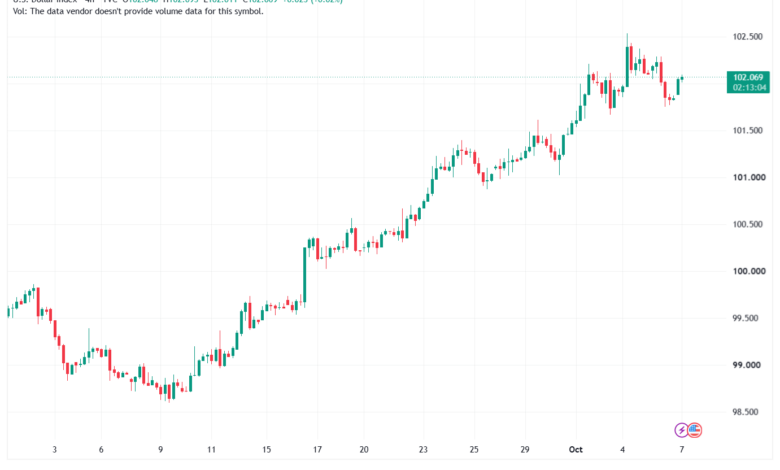Click date 29 on the time axis
Image resolution: width=780 pixels, height=470 pixels.
525,450
